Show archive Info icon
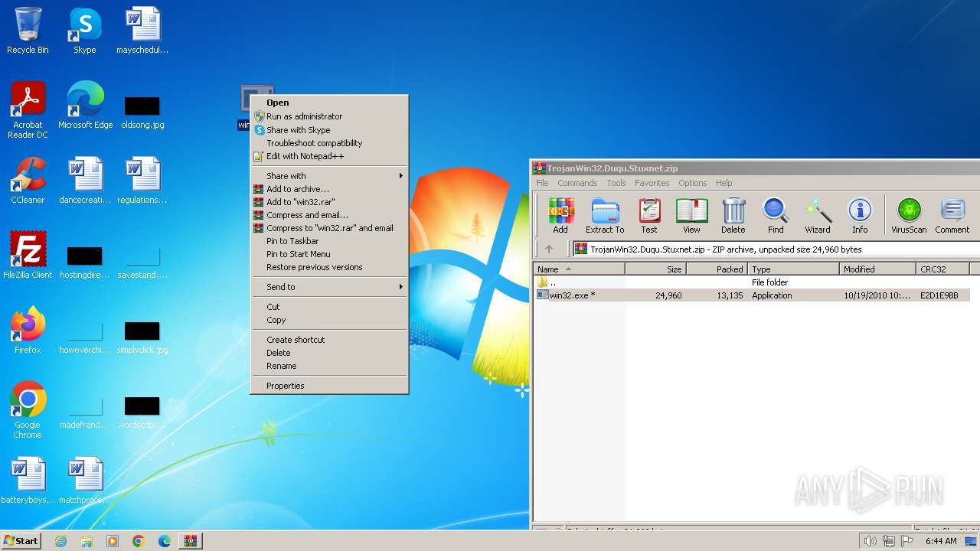This screenshot has width=980, height=551. (x=860, y=215)
